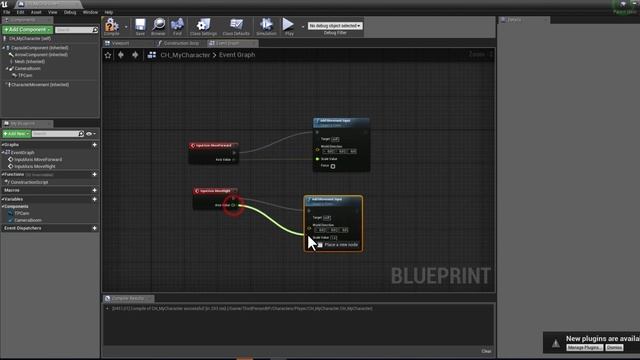
Task: Select CameraBoom in Components tree
Action: [x=28, y=69]
